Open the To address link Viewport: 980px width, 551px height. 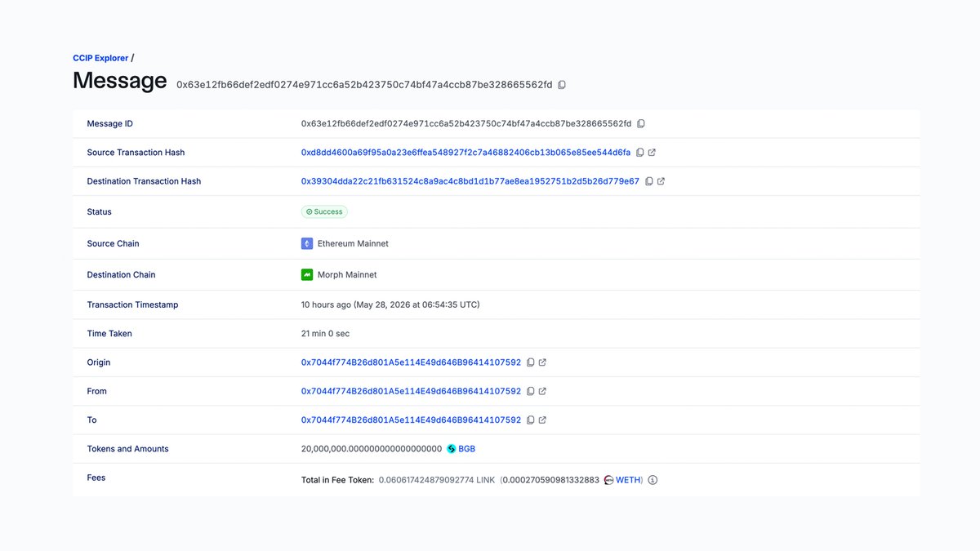(411, 420)
